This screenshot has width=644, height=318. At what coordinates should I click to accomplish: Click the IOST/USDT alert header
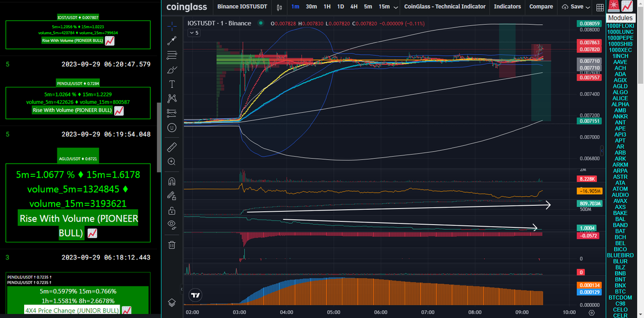[x=77, y=17]
